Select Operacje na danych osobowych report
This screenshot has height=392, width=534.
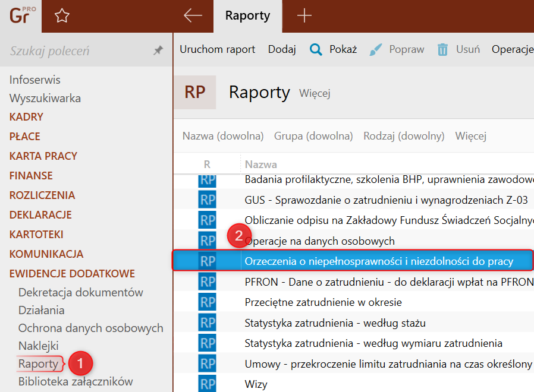tap(319, 241)
